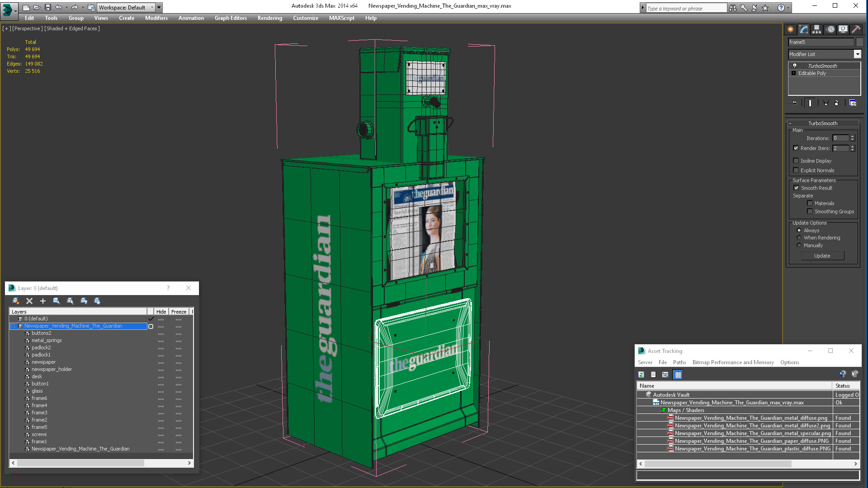The height and width of the screenshot is (488, 868).
Task: Open Favorites star icon
Action: 765,8
